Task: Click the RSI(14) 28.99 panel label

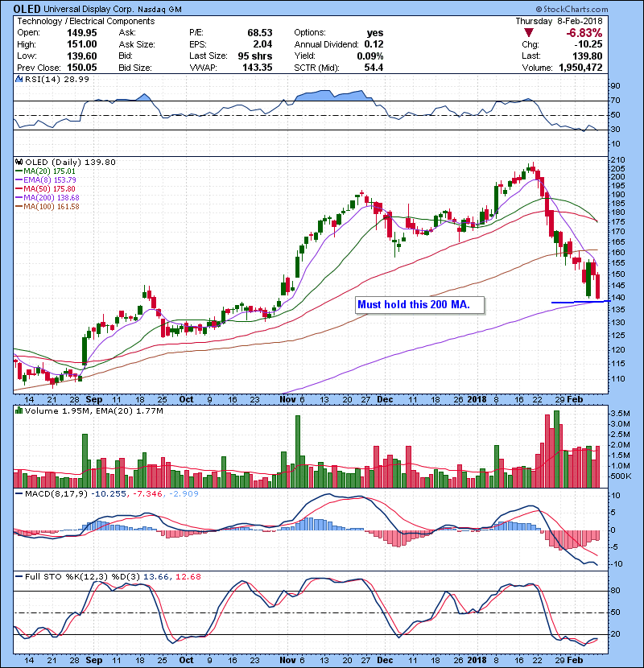Action: pyautogui.click(x=57, y=79)
